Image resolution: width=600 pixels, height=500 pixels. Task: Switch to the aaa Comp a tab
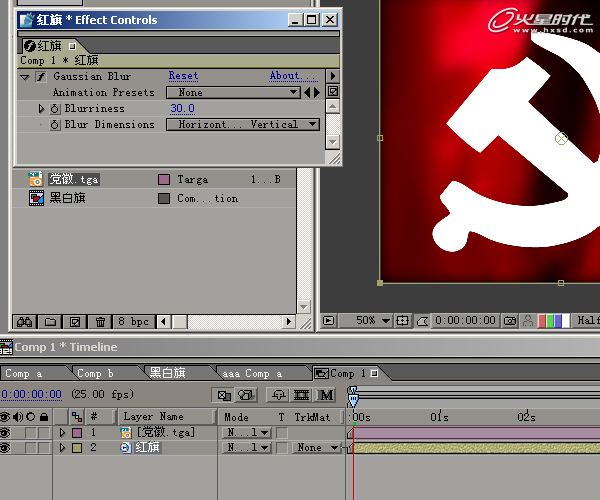pos(253,374)
